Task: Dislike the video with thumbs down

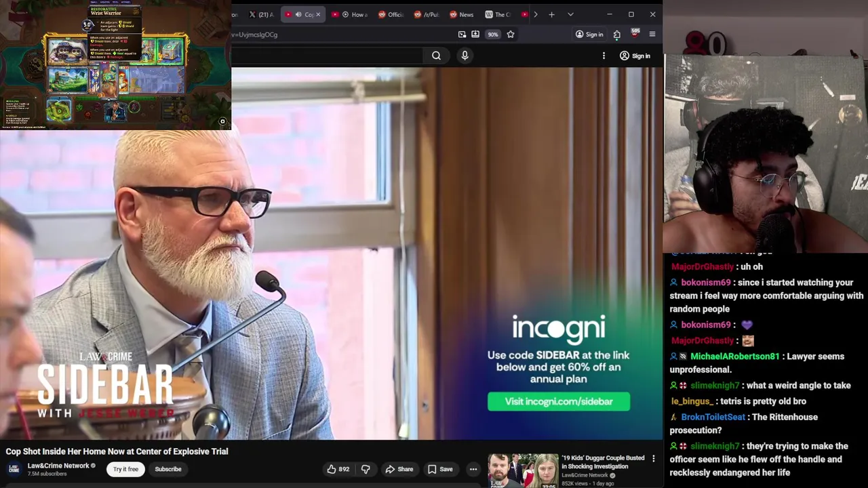Action: tap(366, 469)
